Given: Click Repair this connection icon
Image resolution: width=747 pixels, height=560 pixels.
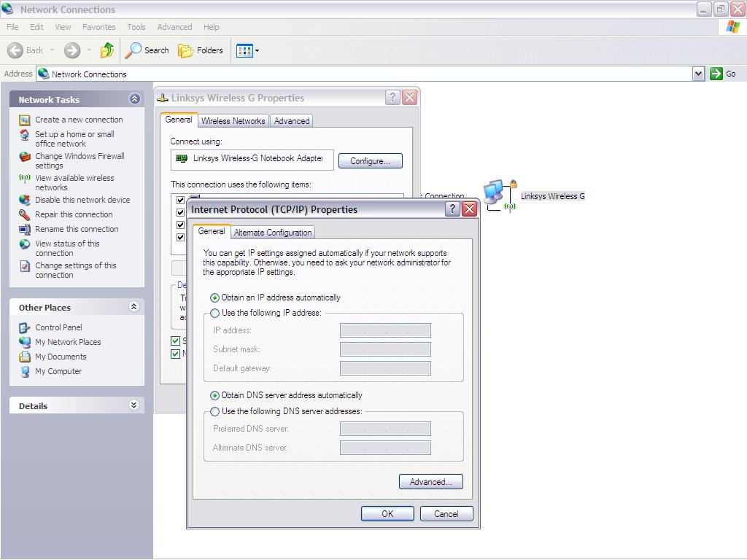Looking at the screenshot, I should [25, 215].
